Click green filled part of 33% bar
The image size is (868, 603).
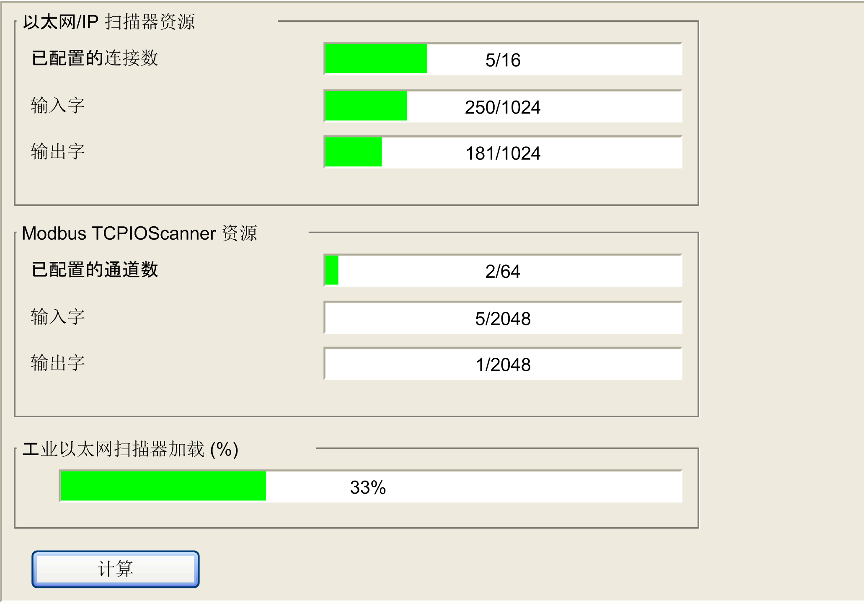click(163, 486)
